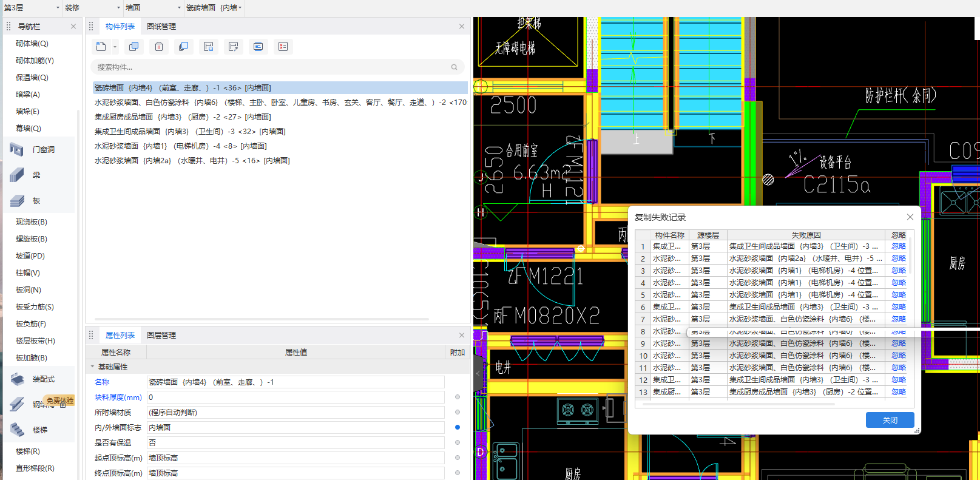Click the new component icon
This screenshot has width=980, height=480.
click(101, 47)
